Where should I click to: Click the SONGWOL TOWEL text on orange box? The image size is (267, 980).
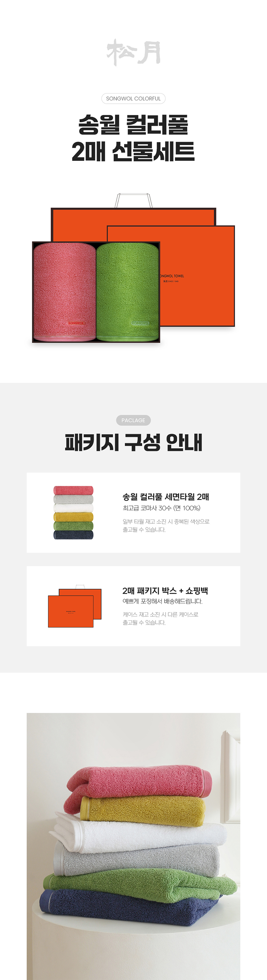(172, 276)
